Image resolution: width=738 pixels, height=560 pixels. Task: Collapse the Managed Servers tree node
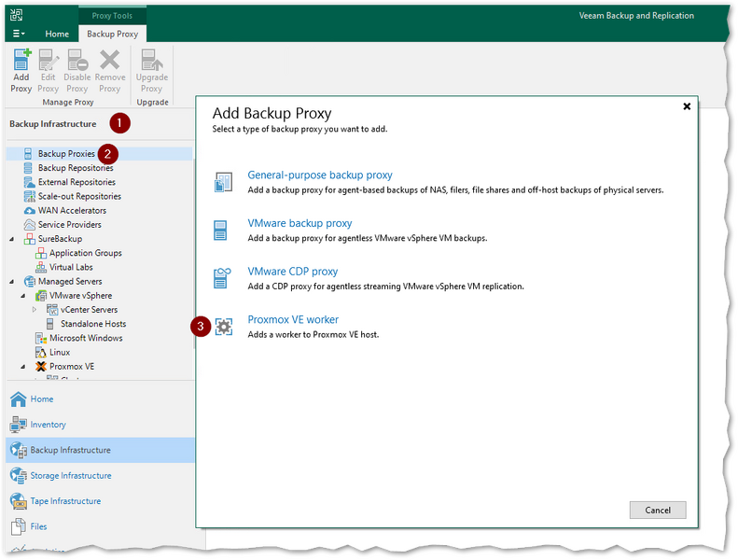pyautogui.click(x=13, y=281)
